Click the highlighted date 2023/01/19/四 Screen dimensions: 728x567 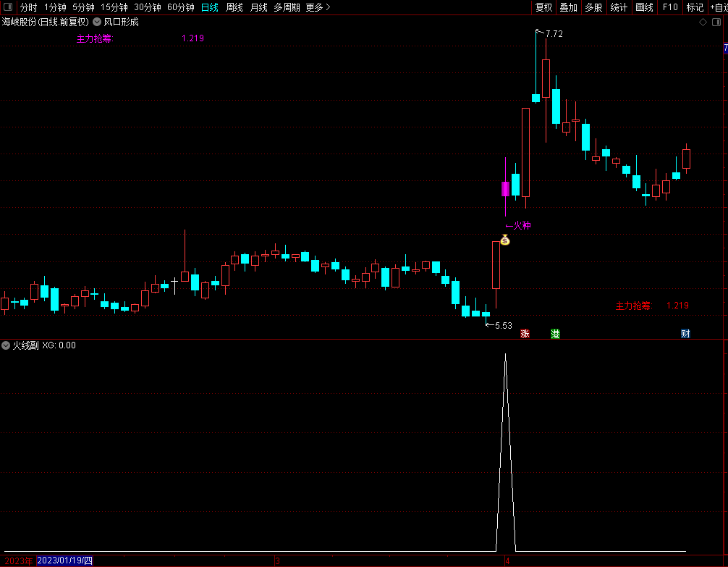(65, 560)
